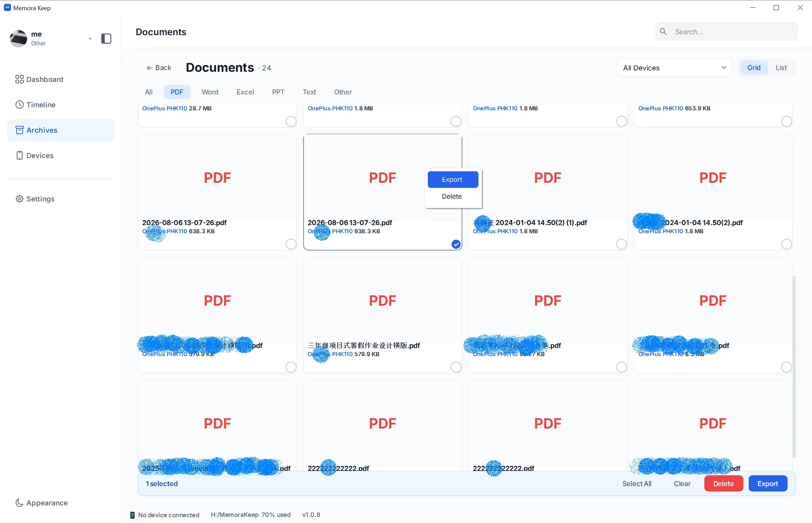Click the Timeline clock icon

point(19,105)
